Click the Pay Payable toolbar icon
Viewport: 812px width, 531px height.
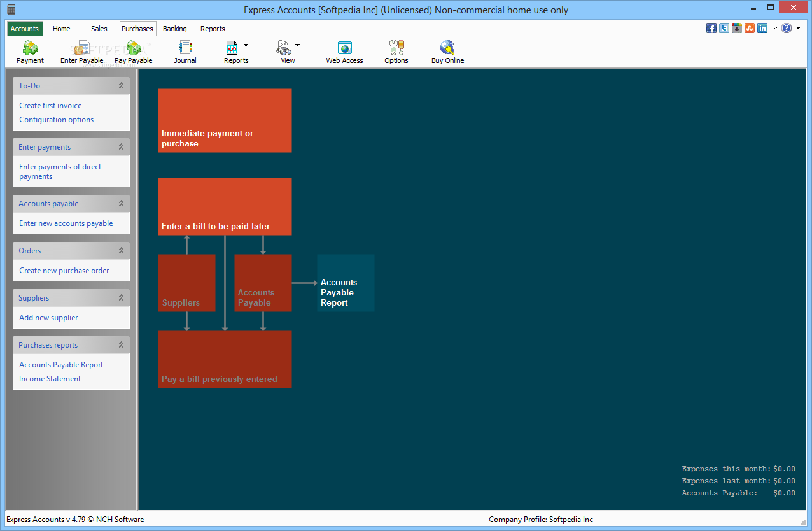[x=134, y=52]
